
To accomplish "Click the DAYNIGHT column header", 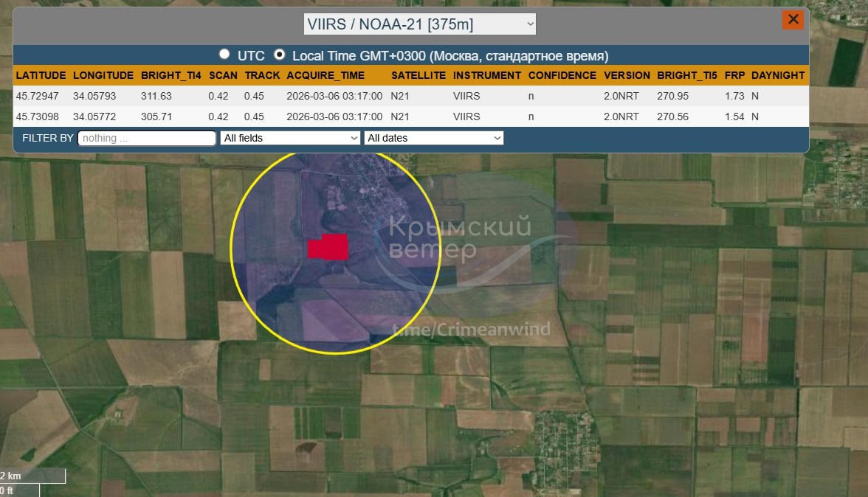I will 778,75.
